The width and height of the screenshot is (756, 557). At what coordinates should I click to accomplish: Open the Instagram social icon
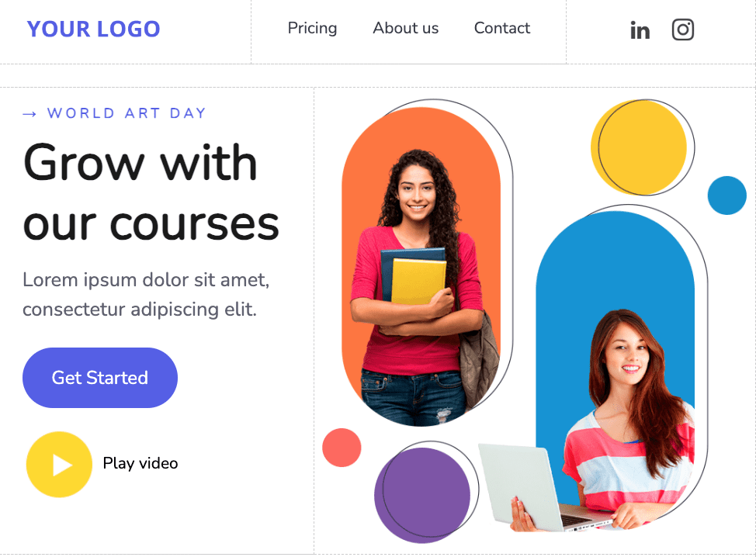point(683,30)
